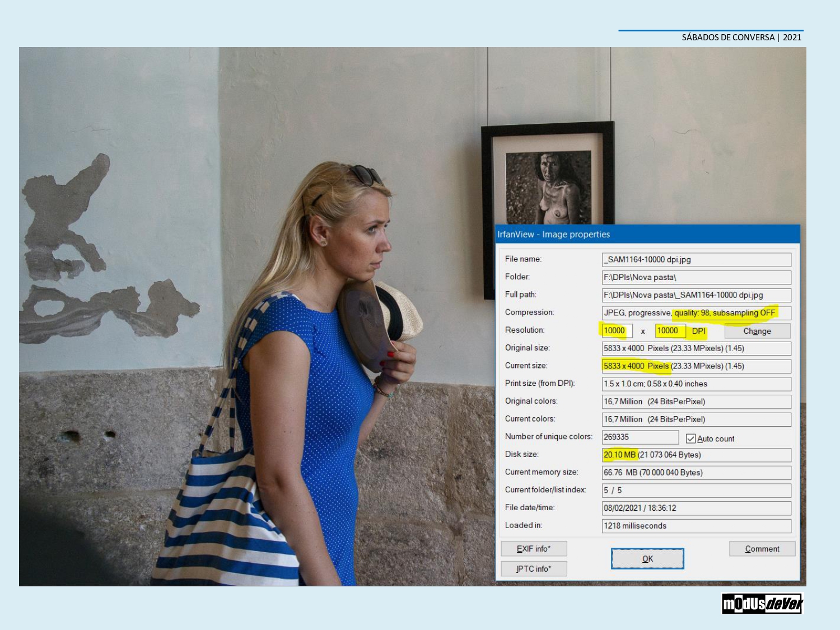
Task: Click the second resolution DPI input box
Action: [670, 331]
